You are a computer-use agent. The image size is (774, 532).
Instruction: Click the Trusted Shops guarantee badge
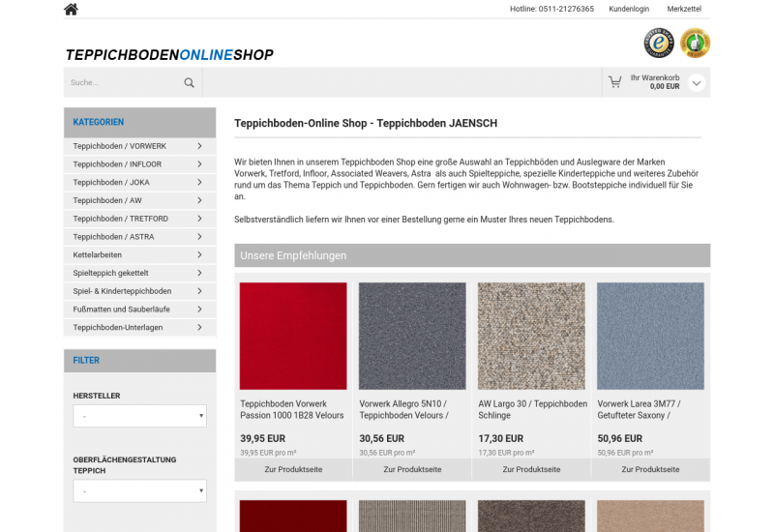pos(659,43)
